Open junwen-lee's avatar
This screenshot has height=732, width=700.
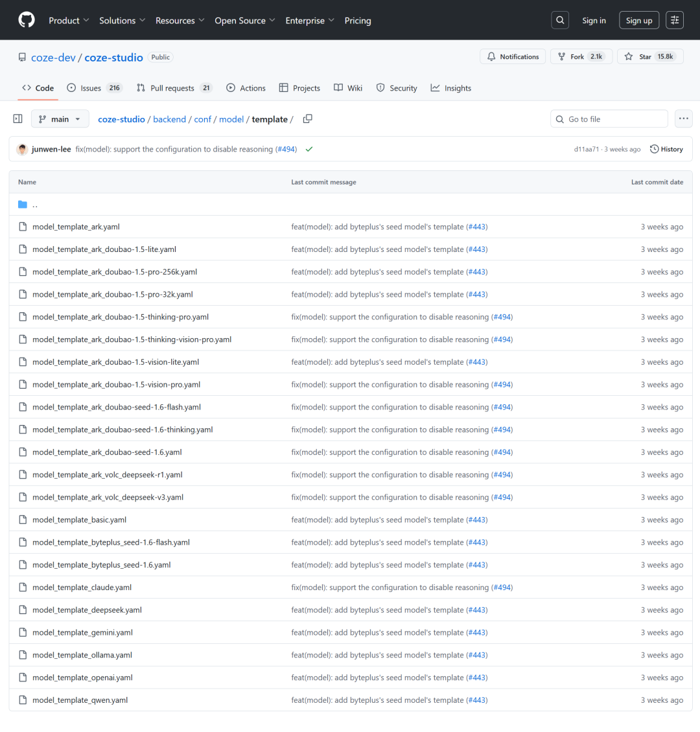coord(22,150)
